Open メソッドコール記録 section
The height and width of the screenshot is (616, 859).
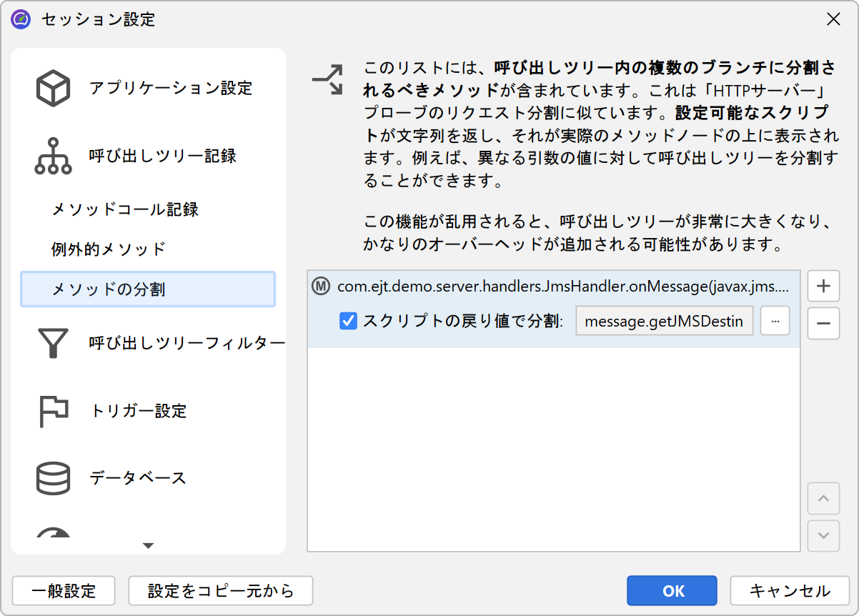click(125, 209)
